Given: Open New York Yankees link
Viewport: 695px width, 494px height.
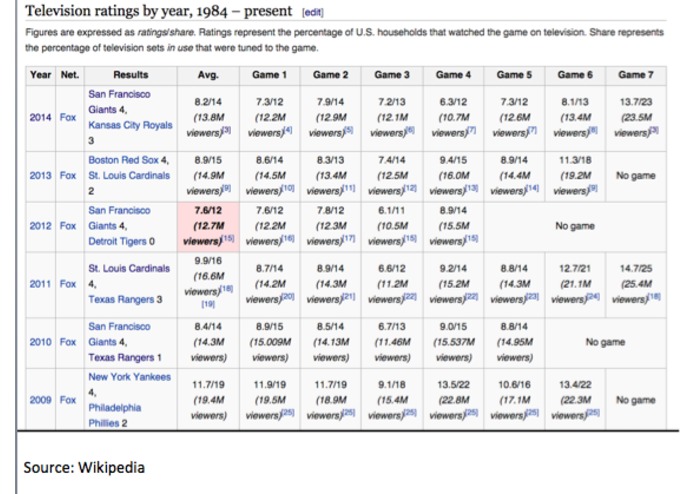Looking at the screenshot, I should 129,377.
